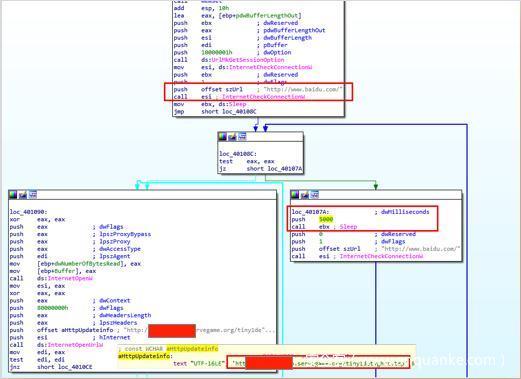Click 'short loc_4010CE' jnz target
Screen dimensions: 521x379
coord(64,367)
